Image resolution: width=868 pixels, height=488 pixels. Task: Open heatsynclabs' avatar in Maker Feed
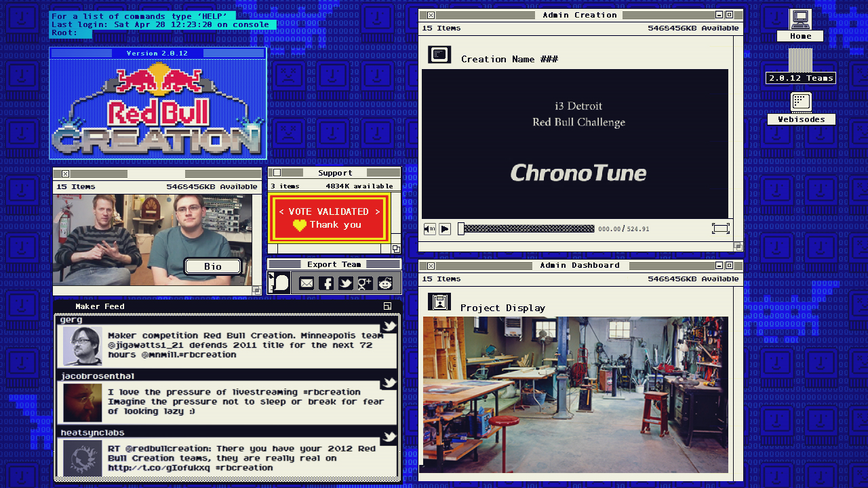(83, 457)
